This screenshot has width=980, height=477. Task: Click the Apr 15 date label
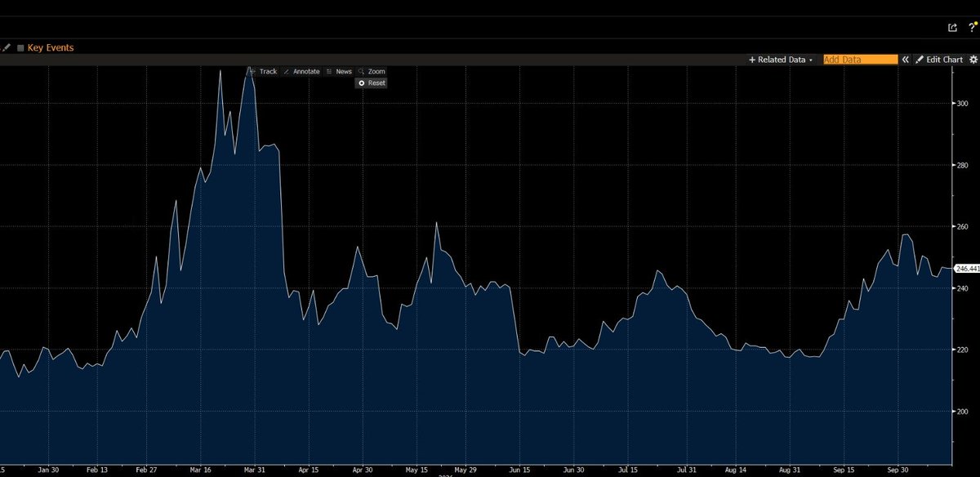tap(308, 471)
